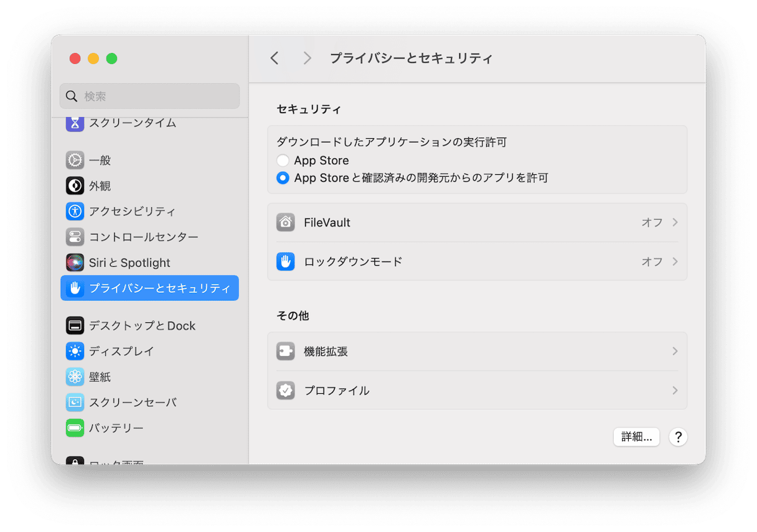Click the 壁紙 wallpaper flower icon
The width and height of the screenshot is (757, 532).
click(x=75, y=377)
